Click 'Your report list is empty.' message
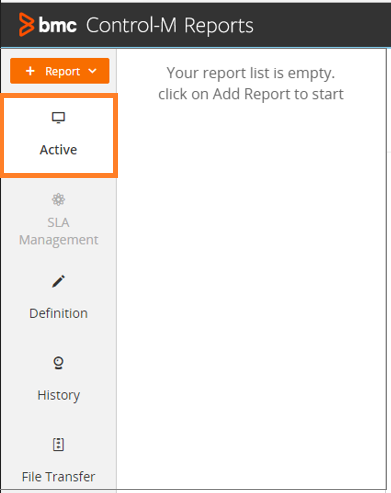The height and width of the screenshot is (493, 391). pyautogui.click(x=251, y=73)
